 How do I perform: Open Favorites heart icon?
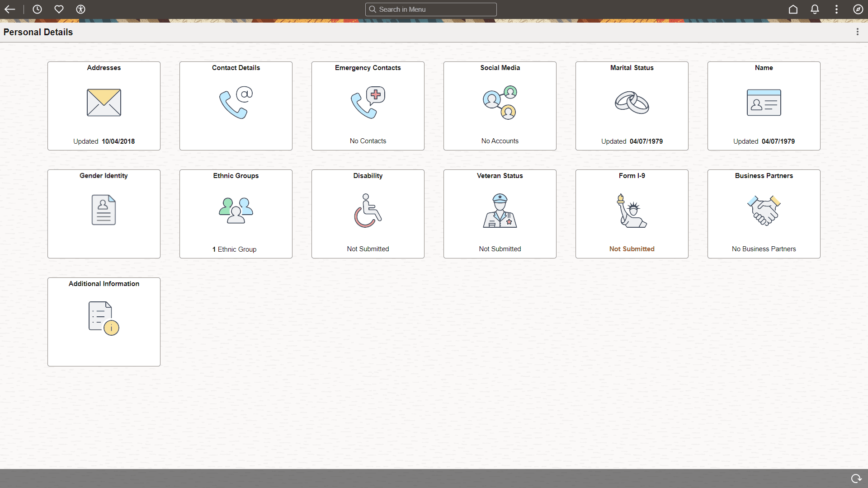pyautogui.click(x=59, y=9)
